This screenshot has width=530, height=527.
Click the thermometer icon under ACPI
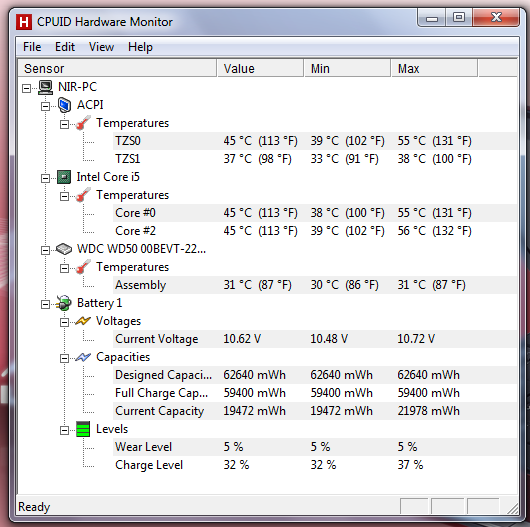point(83,123)
